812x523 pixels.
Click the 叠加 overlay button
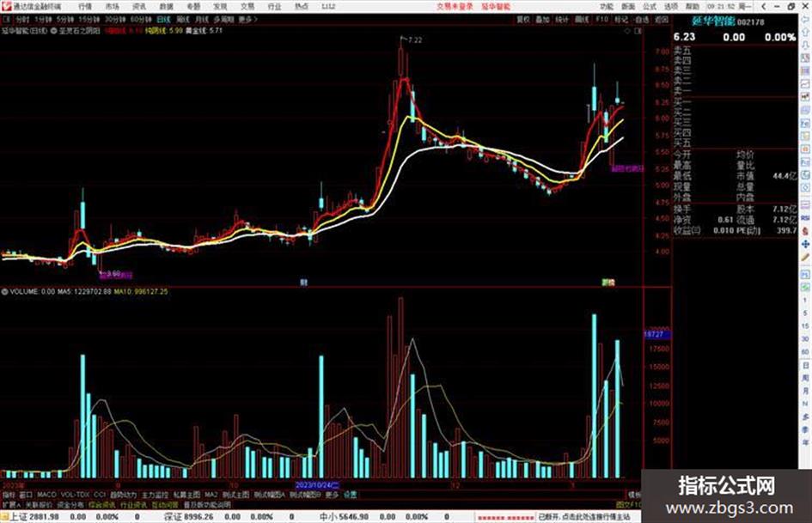click(542, 20)
